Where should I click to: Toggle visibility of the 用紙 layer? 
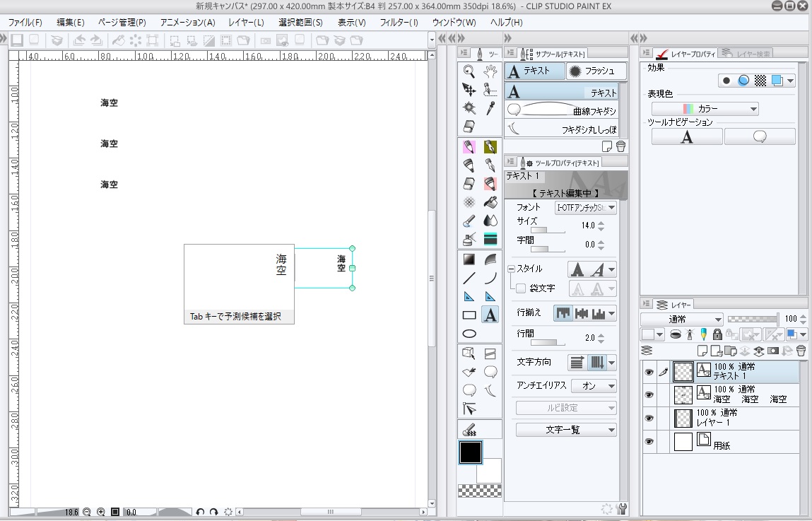649,442
